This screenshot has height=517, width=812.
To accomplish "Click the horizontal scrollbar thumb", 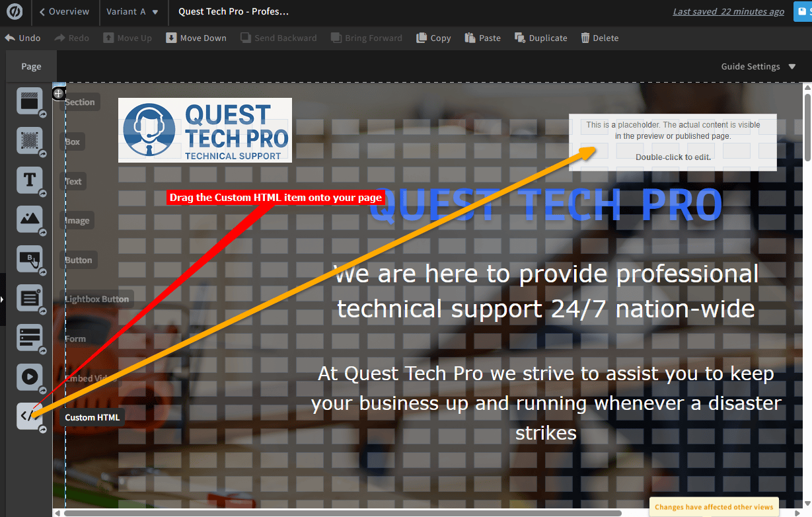I will (342, 512).
